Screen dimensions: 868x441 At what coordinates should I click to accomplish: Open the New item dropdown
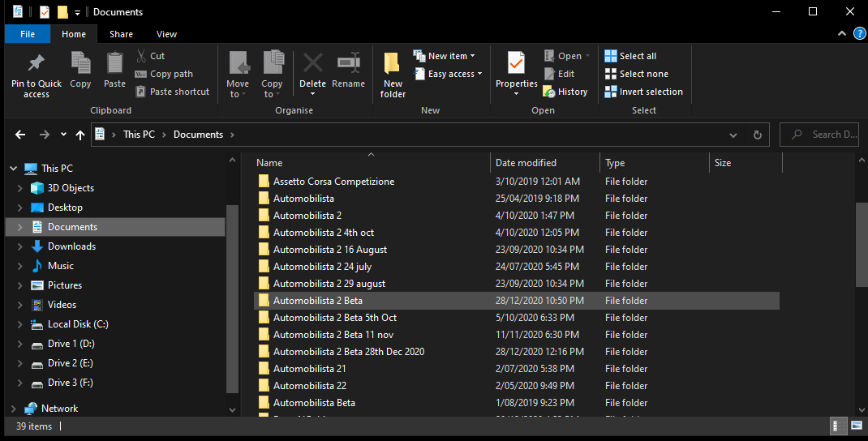pyautogui.click(x=444, y=56)
